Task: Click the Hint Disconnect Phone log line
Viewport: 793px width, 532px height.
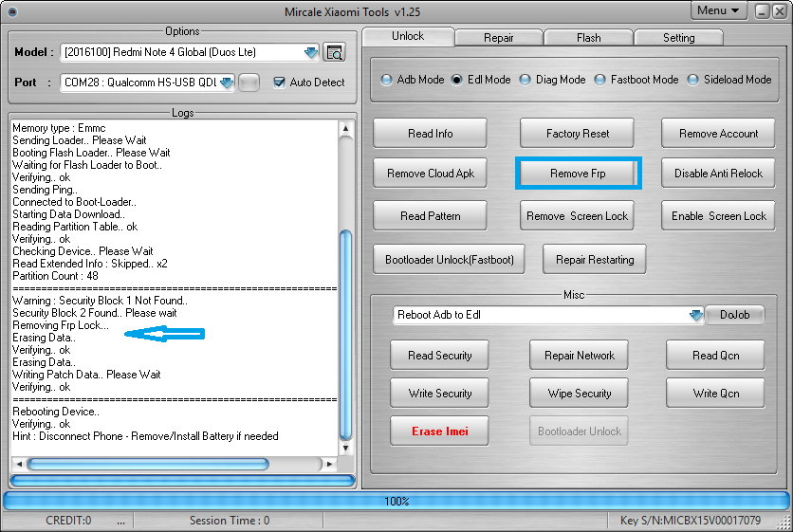Action: pos(145,436)
